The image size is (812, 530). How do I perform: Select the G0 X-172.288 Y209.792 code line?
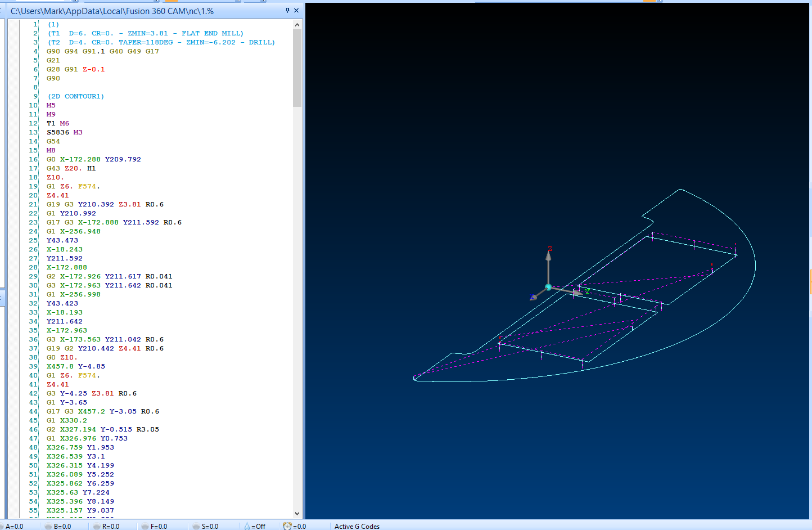tap(96, 159)
